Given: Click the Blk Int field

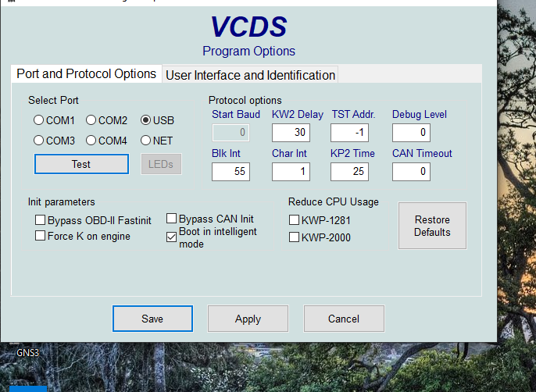Looking at the screenshot, I should [230, 172].
